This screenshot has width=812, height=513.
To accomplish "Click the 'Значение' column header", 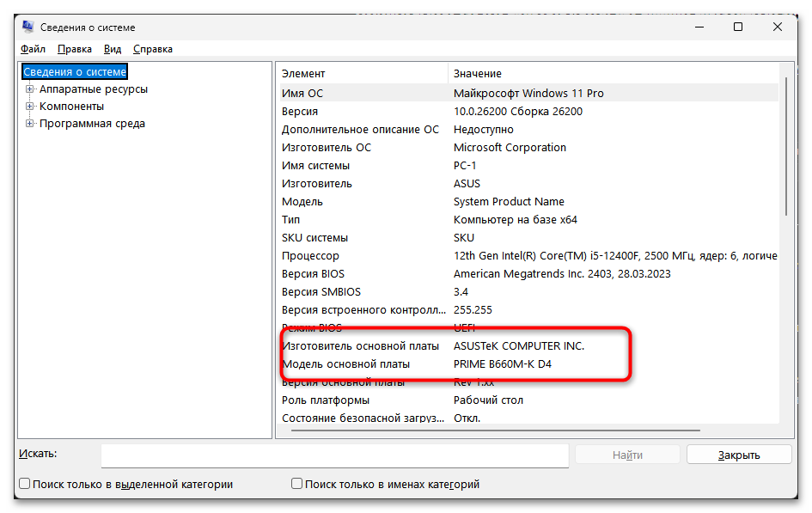I will (x=614, y=74).
